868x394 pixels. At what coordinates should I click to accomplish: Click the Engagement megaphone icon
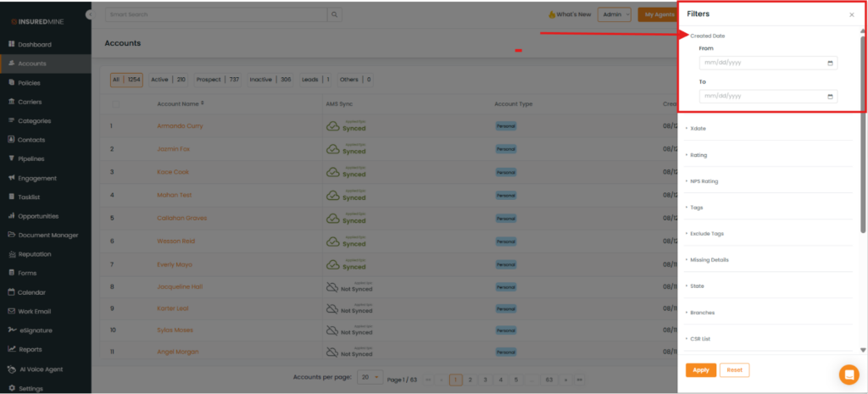12,178
